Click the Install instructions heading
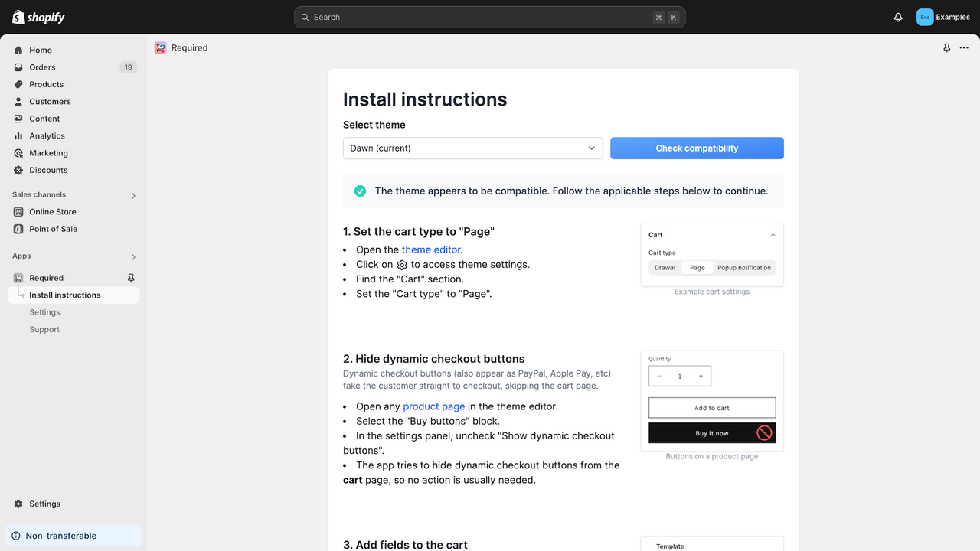980x551 pixels. click(425, 99)
